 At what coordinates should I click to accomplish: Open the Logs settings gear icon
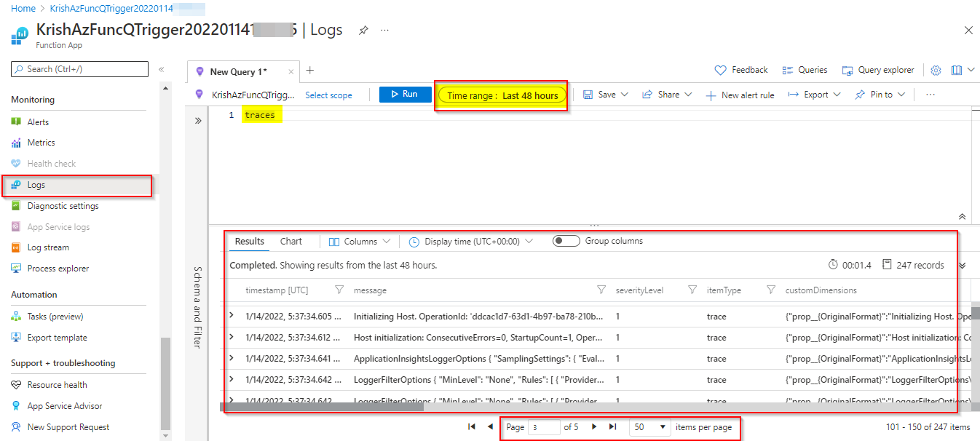coord(936,71)
